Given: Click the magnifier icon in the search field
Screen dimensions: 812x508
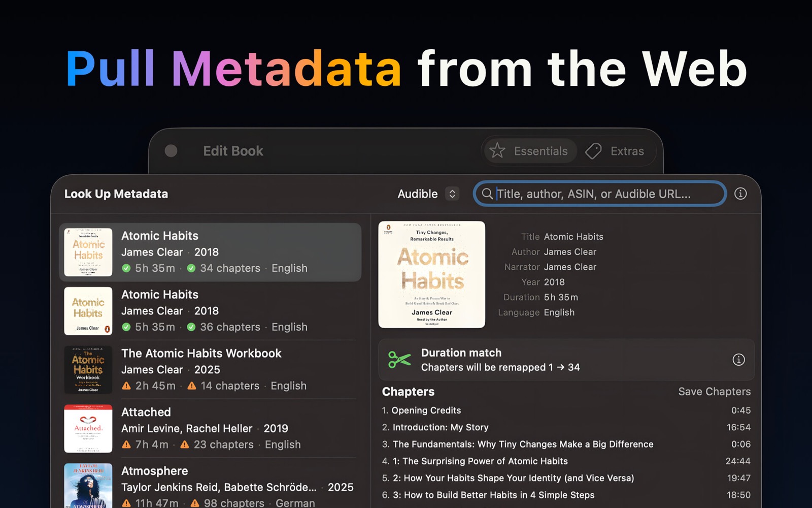Looking at the screenshot, I should 487,194.
